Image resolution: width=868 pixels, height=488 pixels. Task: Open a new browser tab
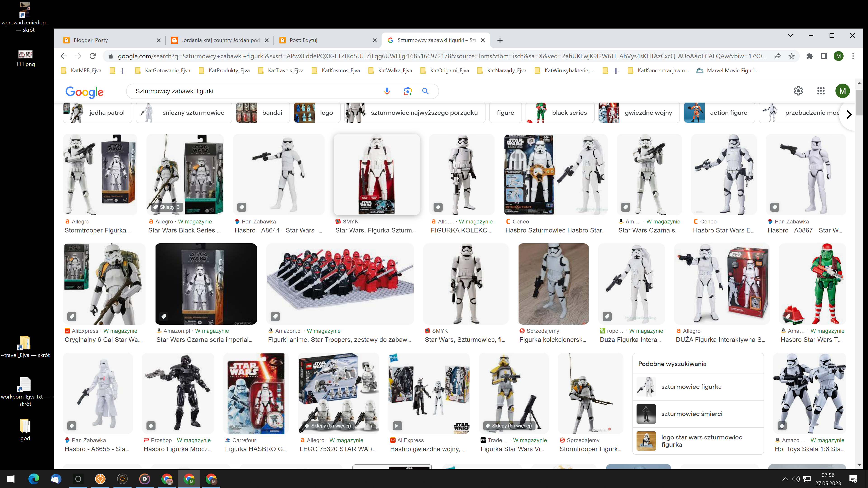click(500, 40)
